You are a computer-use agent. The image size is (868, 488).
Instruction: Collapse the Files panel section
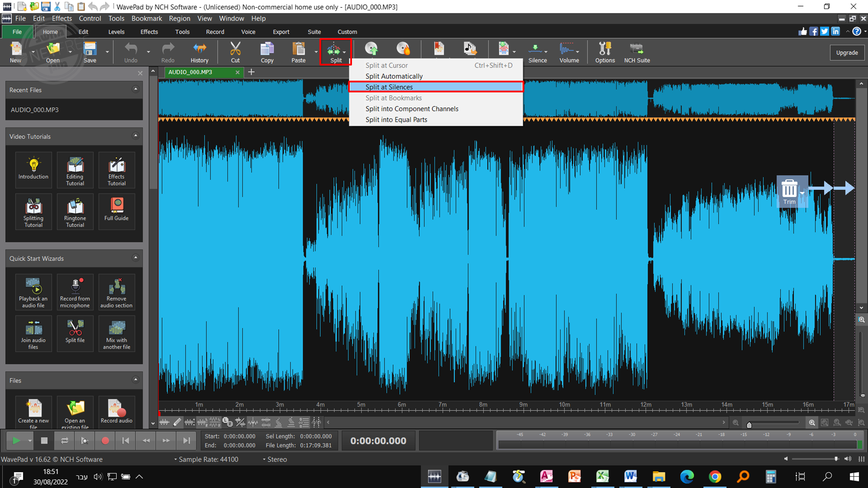135,380
